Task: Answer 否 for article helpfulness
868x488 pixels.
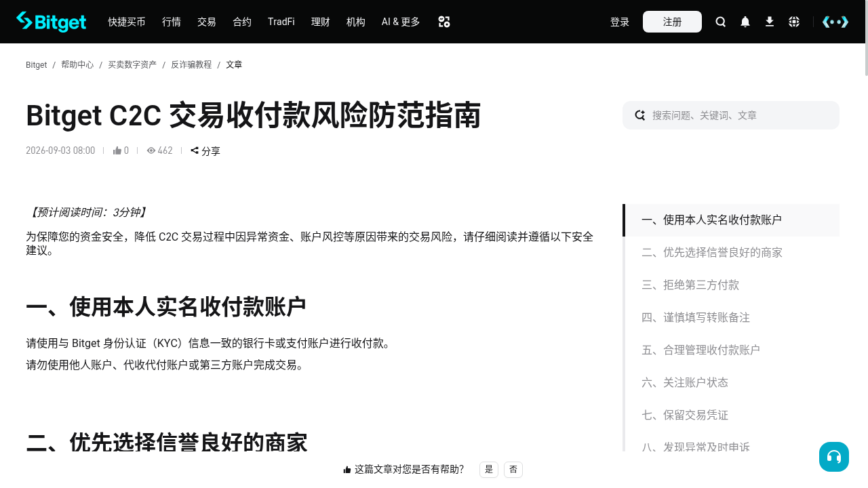Action: pyautogui.click(x=513, y=470)
